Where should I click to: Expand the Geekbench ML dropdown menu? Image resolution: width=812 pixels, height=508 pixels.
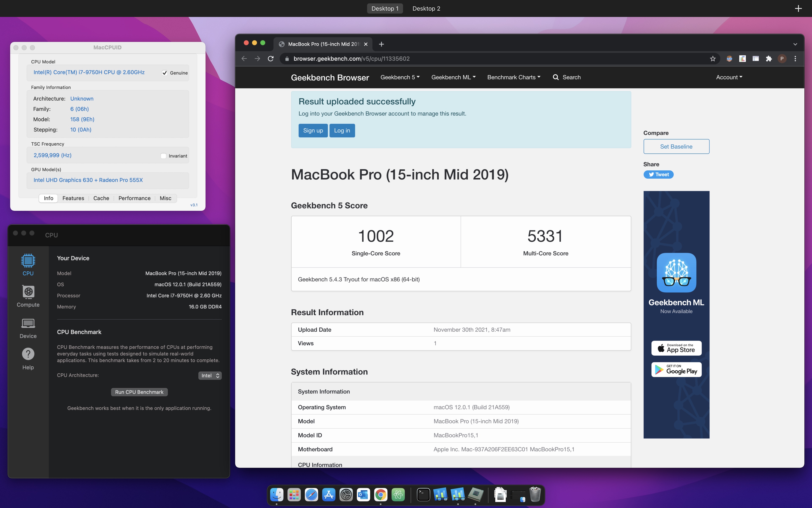tap(453, 77)
